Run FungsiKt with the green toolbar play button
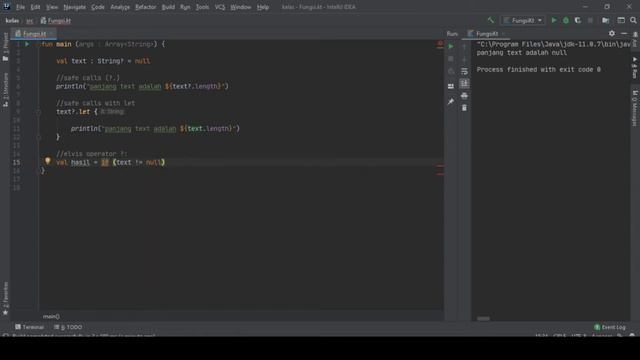The height and width of the screenshot is (360, 640). (x=554, y=20)
